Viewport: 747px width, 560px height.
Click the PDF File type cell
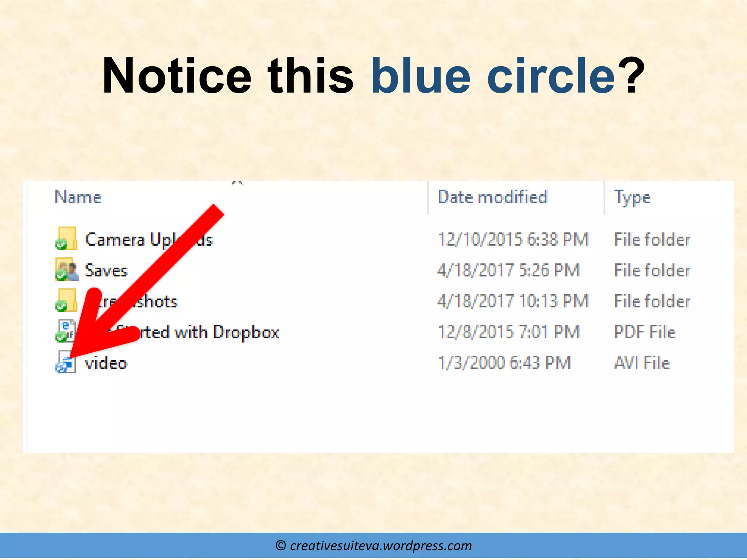[x=645, y=332]
